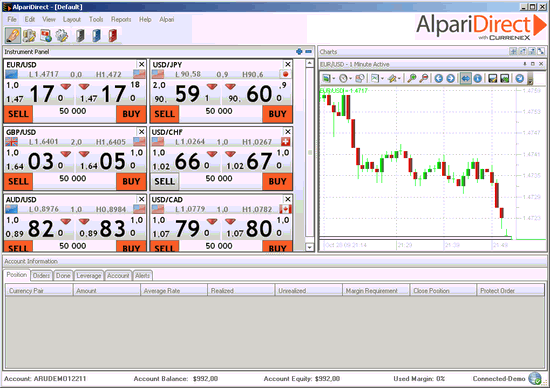This screenshot has width=550, height=388.
Task: Click BUY on the EUR/USD panel
Action: [131, 114]
